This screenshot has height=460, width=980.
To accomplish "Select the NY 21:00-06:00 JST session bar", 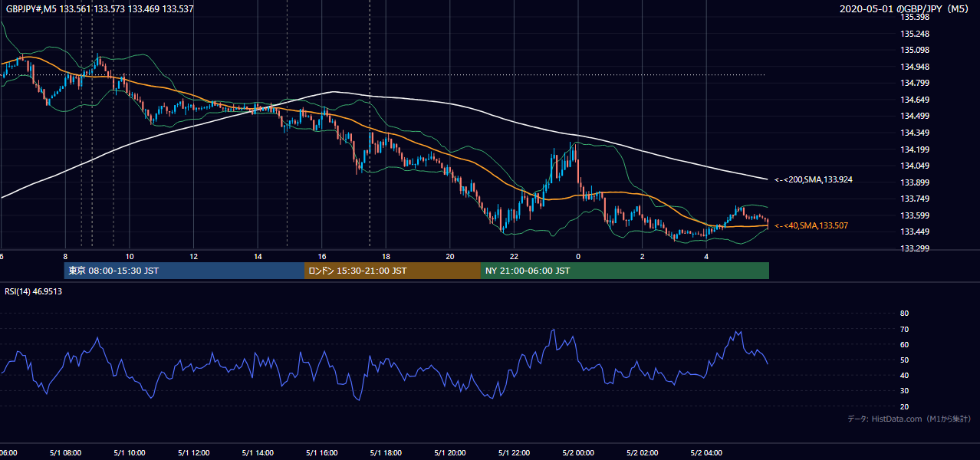I will (x=625, y=271).
